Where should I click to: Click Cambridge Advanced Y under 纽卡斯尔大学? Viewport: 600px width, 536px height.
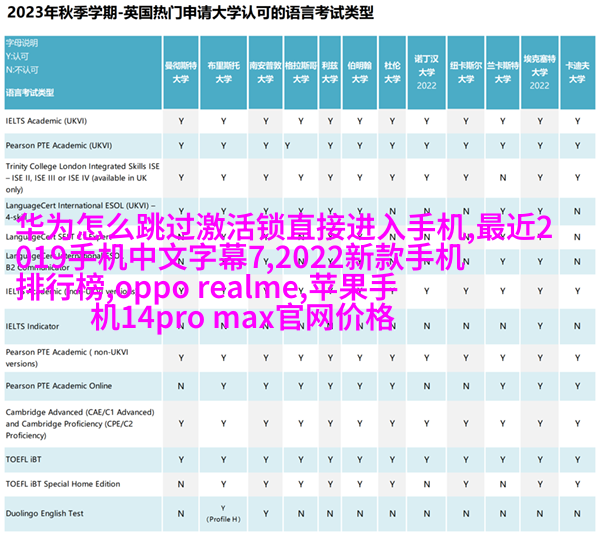466,424
